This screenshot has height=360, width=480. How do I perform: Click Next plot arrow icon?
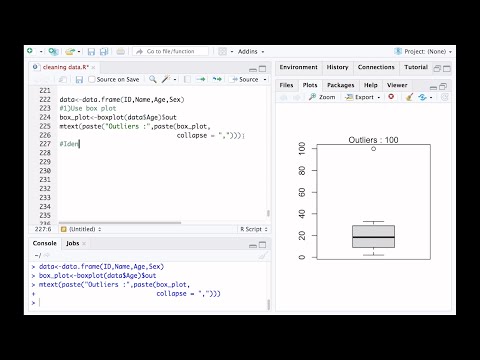(297, 97)
